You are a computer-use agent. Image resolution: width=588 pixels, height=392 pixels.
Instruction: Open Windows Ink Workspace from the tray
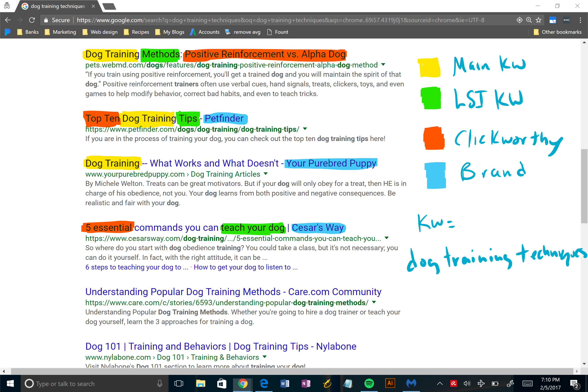(510, 384)
